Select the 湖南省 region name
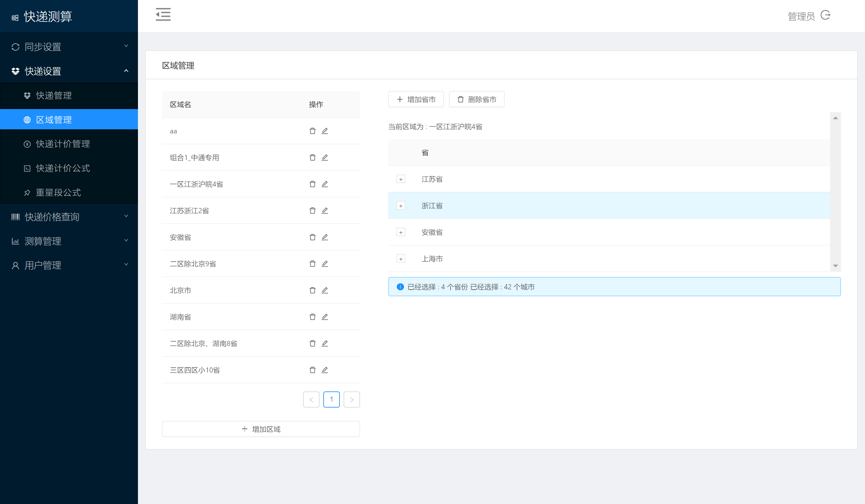 click(181, 317)
